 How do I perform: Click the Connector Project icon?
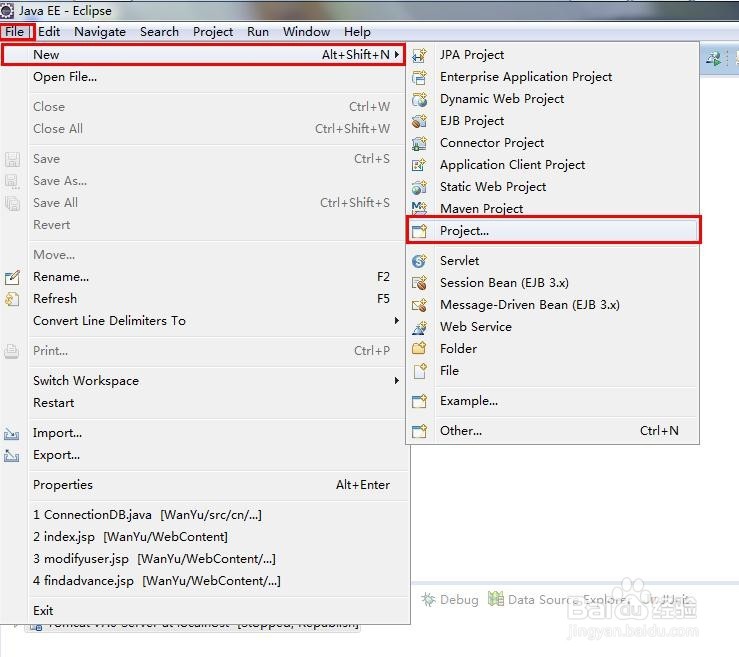point(419,143)
